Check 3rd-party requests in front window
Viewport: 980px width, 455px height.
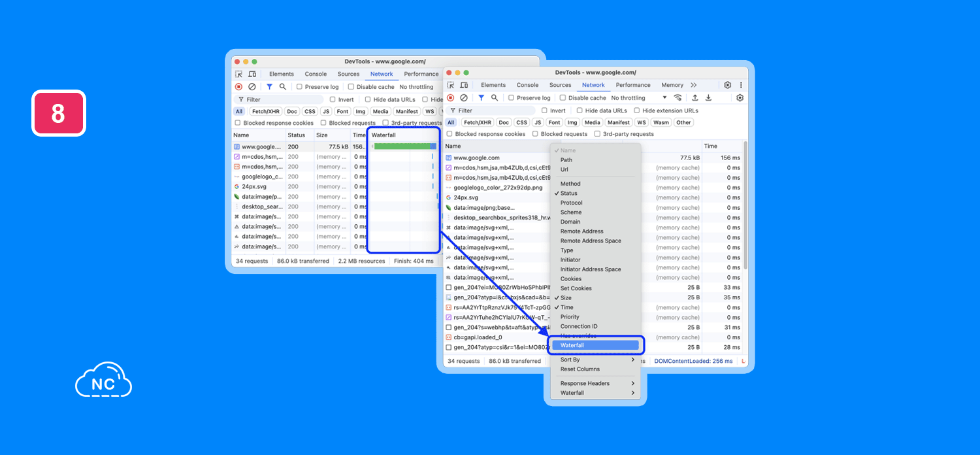[597, 134]
